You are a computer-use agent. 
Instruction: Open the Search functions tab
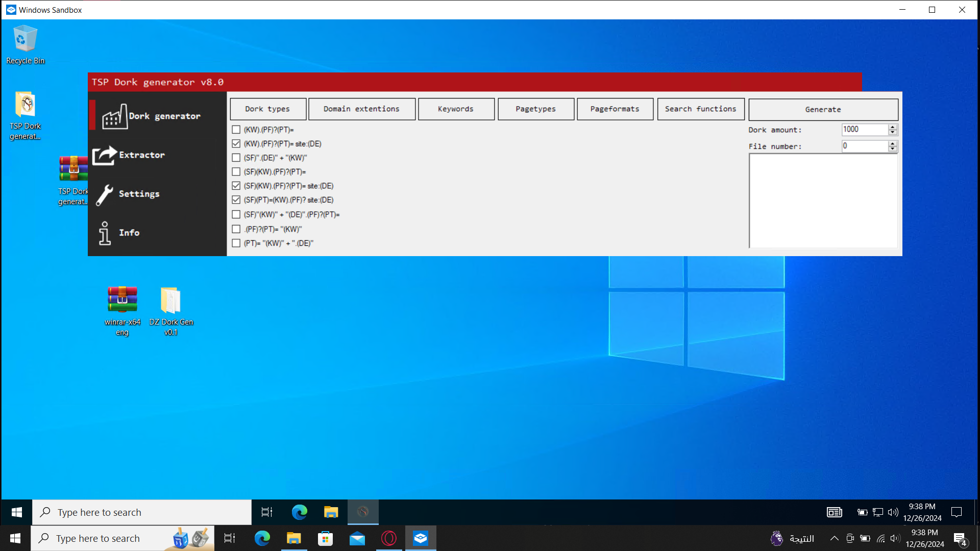coord(701,109)
